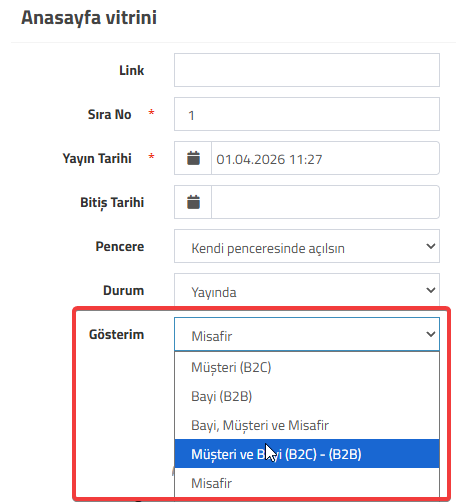Click the Yayın Tarihi field label

point(97,158)
